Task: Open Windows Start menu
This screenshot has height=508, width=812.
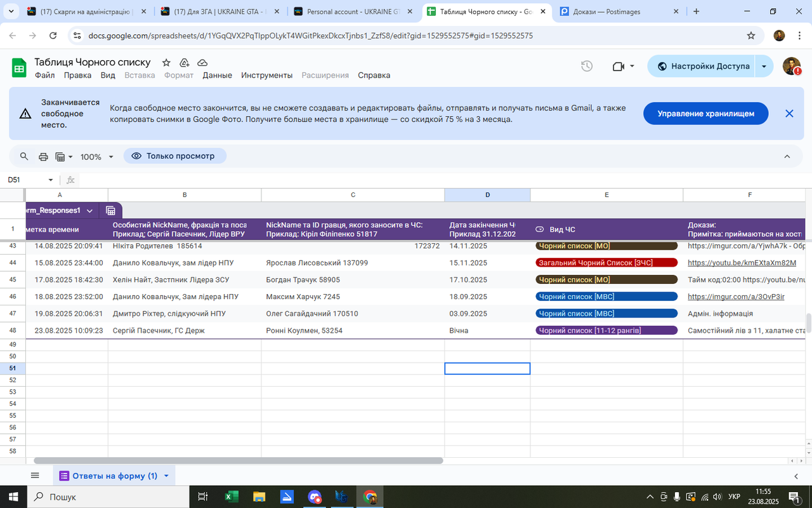Action: click(x=14, y=497)
